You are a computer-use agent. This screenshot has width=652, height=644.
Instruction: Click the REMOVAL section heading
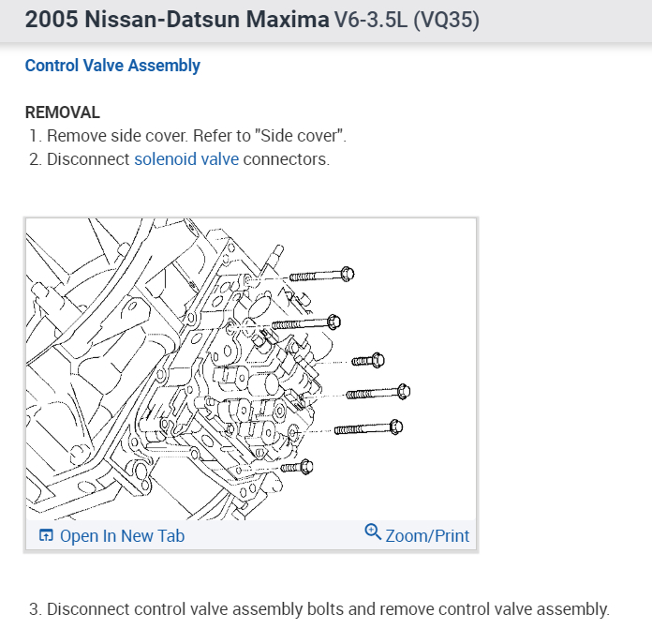[62, 112]
